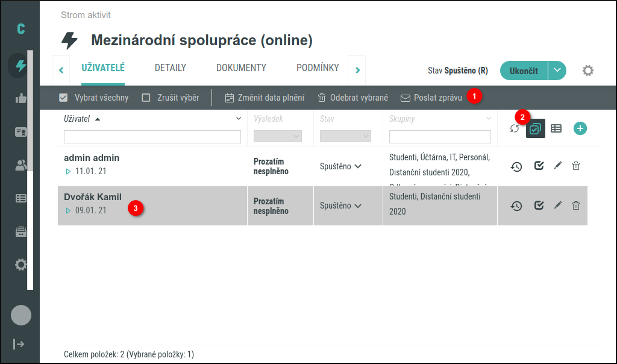Click the Uživatel filter text field

pyautogui.click(x=152, y=137)
